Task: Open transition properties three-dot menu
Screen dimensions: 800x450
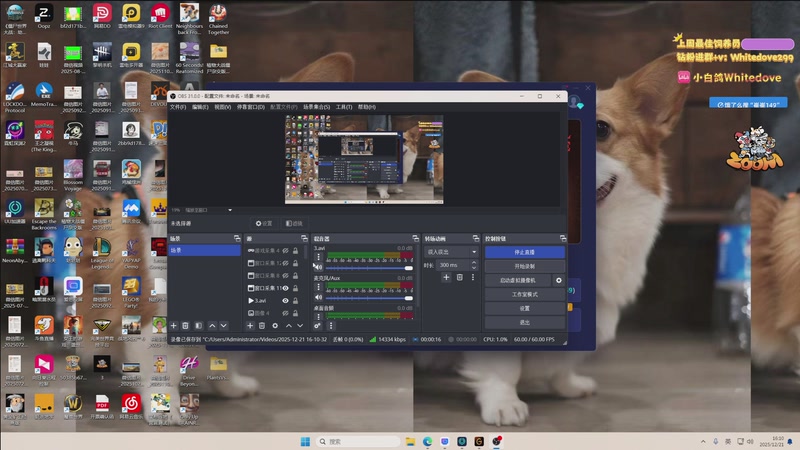Action: click(x=472, y=277)
